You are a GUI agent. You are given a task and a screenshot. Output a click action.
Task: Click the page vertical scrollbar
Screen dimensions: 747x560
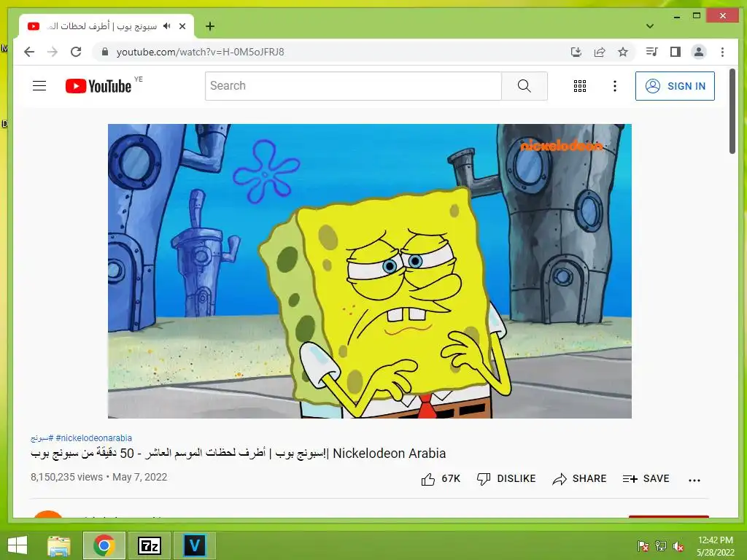coord(732,112)
